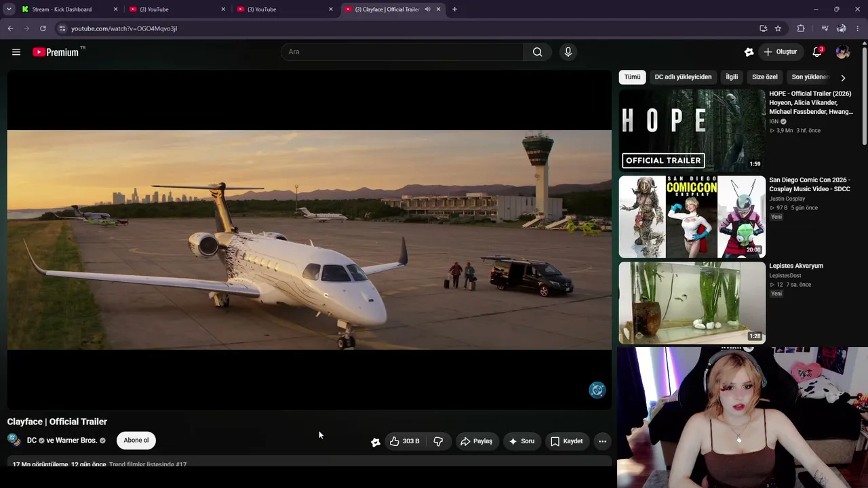
Task: Save the video with Kaydet
Action: 567,441
